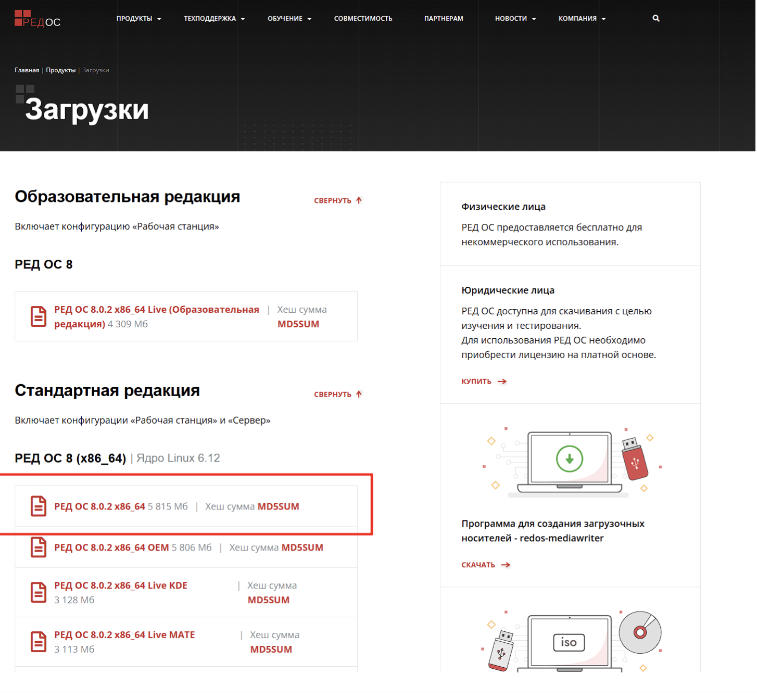Expand the Новости menu

click(x=515, y=19)
